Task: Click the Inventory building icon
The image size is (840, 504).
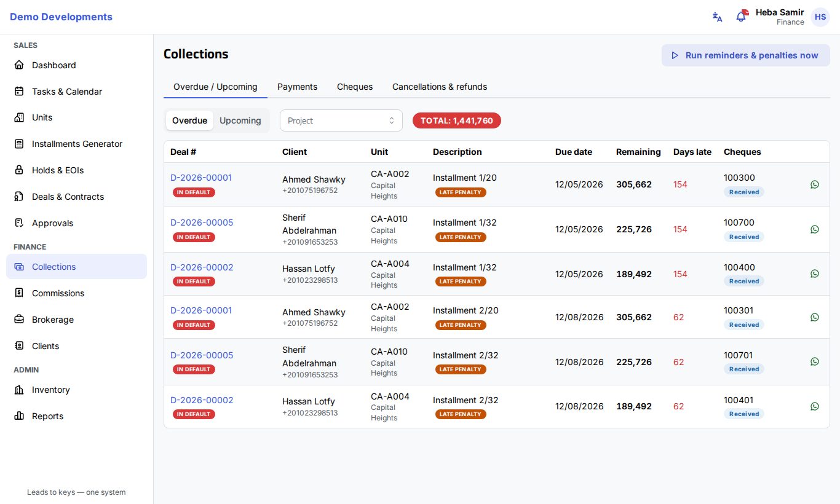Action: tap(19, 390)
